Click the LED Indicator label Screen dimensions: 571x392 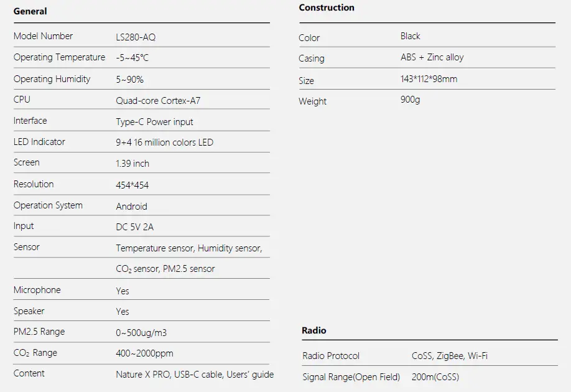39,142
